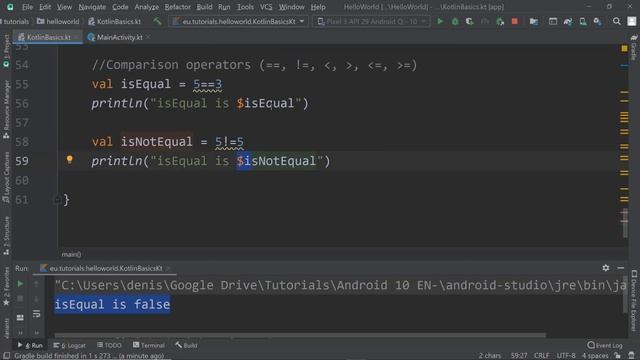Open Structure tool window
This screenshot has height=360, width=640.
pos(6,236)
